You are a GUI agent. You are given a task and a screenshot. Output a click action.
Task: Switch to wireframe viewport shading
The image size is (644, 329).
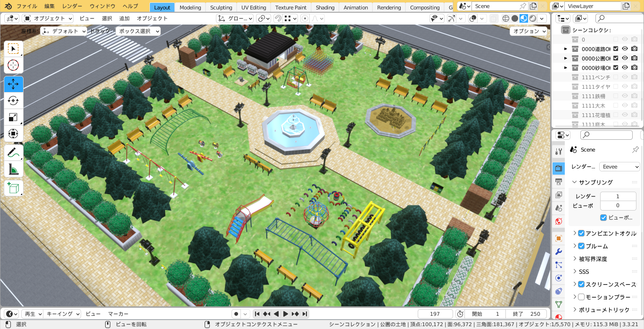(506, 18)
